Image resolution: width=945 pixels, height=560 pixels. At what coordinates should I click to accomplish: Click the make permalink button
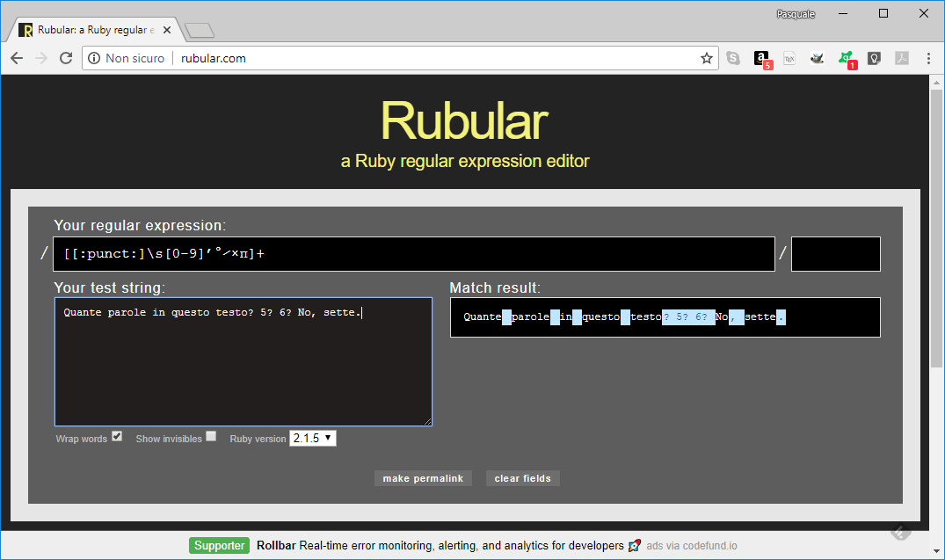(x=423, y=478)
